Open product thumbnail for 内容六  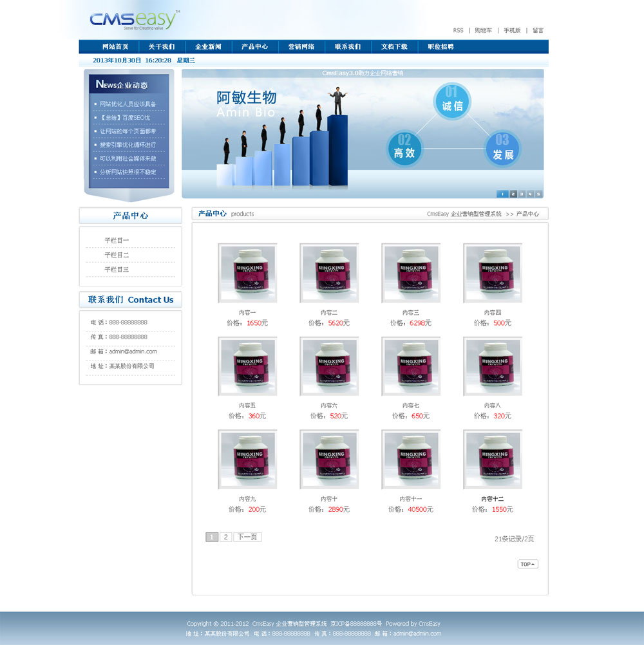pyautogui.click(x=329, y=367)
